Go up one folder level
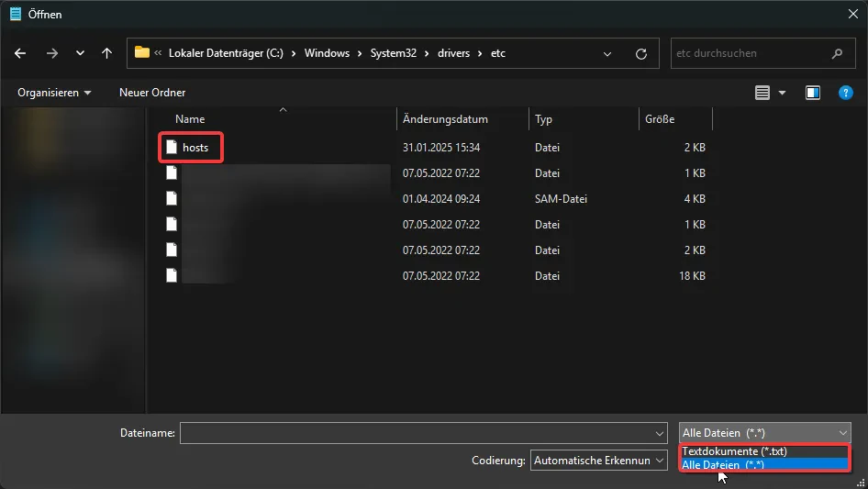Screen dimensions: 868x489 click(106, 53)
